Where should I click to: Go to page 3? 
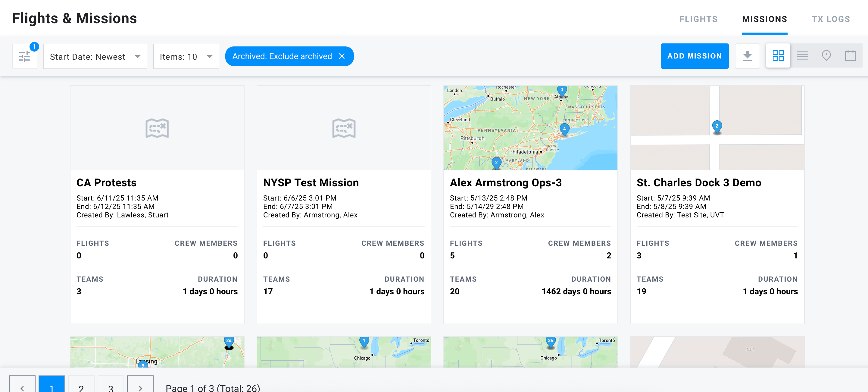[x=111, y=384]
